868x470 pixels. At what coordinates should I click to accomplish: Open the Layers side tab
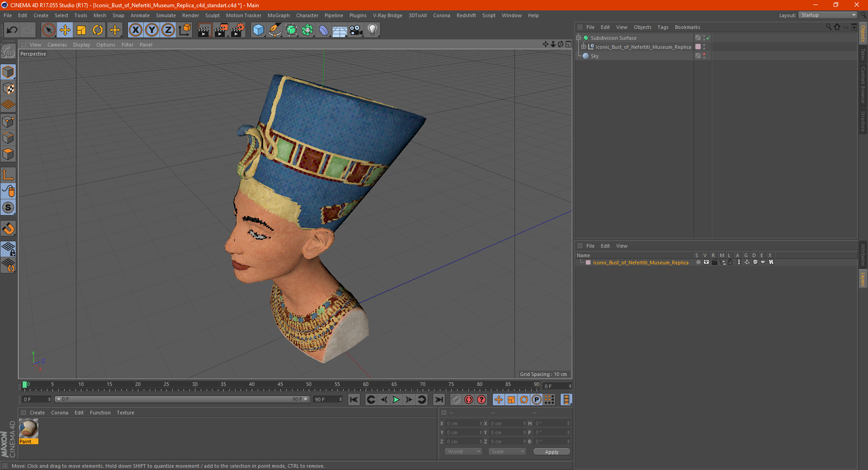pyautogui.click(x=863, y=279)
